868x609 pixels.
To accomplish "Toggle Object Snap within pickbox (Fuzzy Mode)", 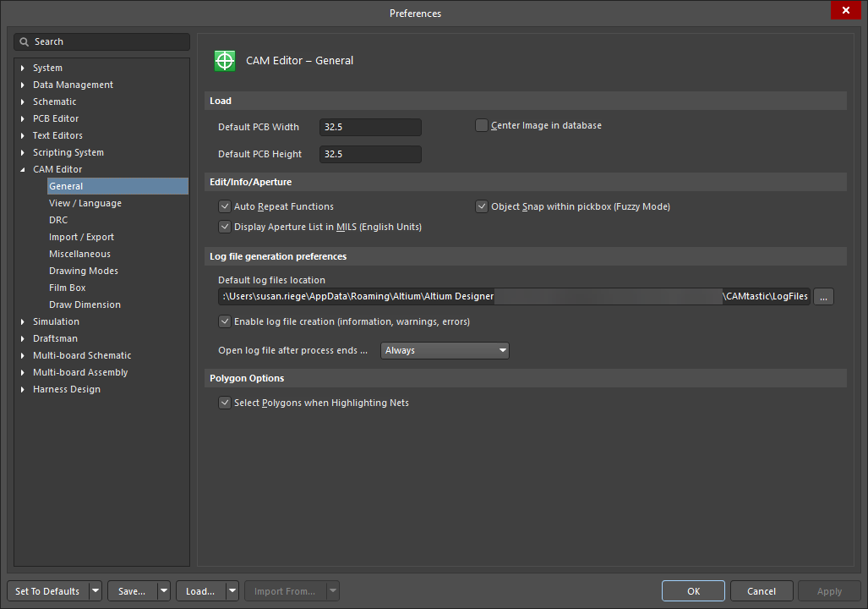I will click(482, 206).
